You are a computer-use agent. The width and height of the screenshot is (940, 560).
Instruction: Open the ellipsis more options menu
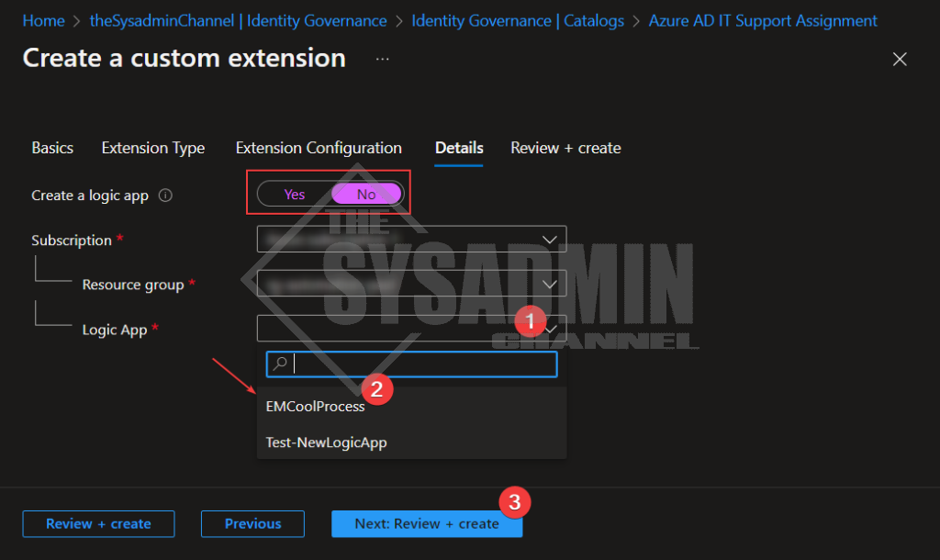point(383,59)
